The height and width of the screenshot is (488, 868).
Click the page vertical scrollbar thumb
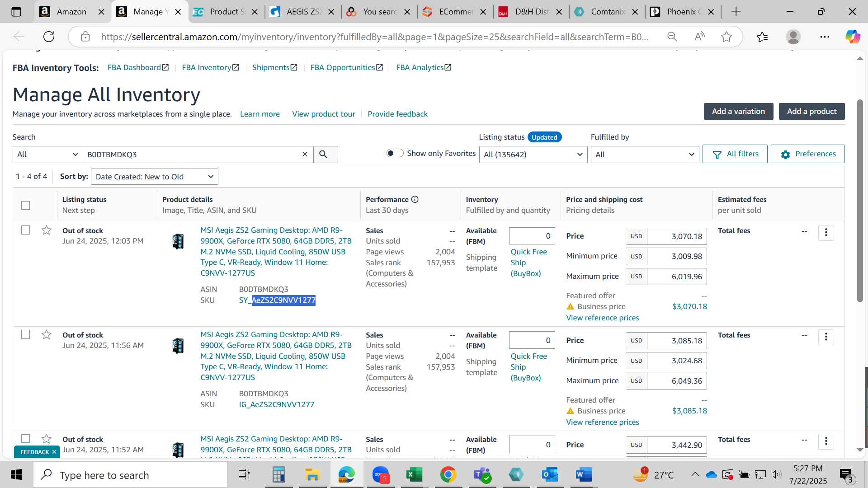pos(860,201)
